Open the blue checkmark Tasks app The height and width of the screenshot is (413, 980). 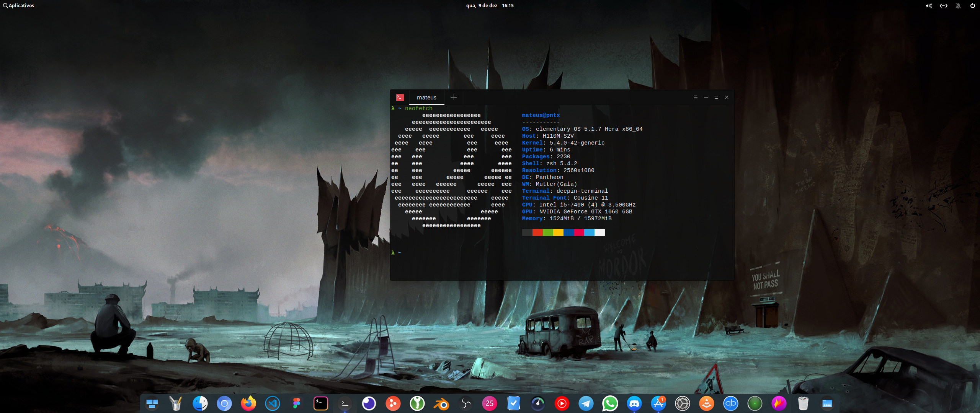(514, 403)
